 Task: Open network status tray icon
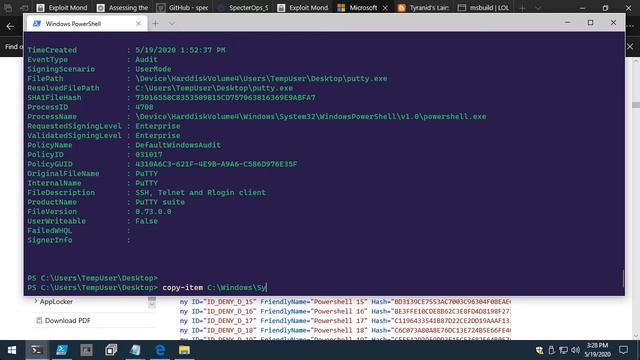coord(563,350)
